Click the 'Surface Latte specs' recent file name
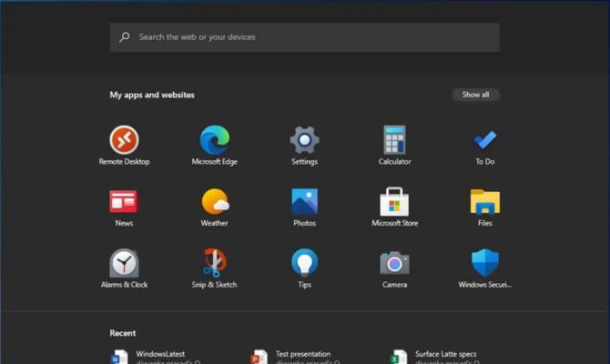 coord(445,354)
